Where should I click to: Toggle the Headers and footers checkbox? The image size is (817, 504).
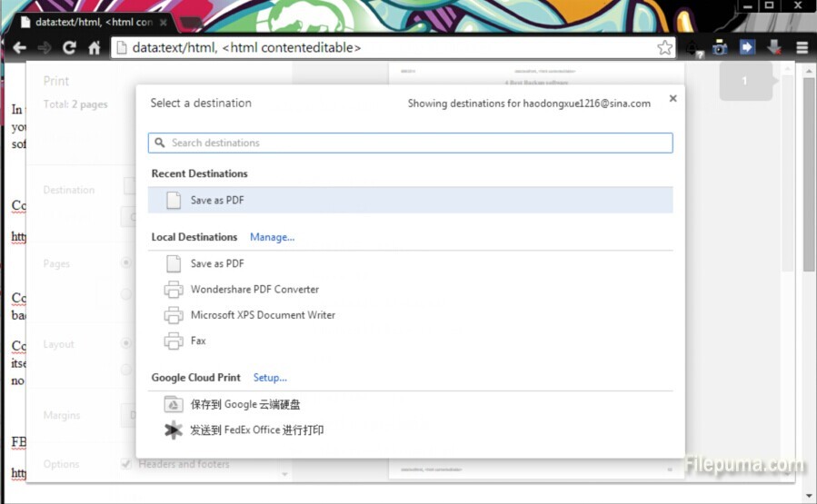[126, 464]
